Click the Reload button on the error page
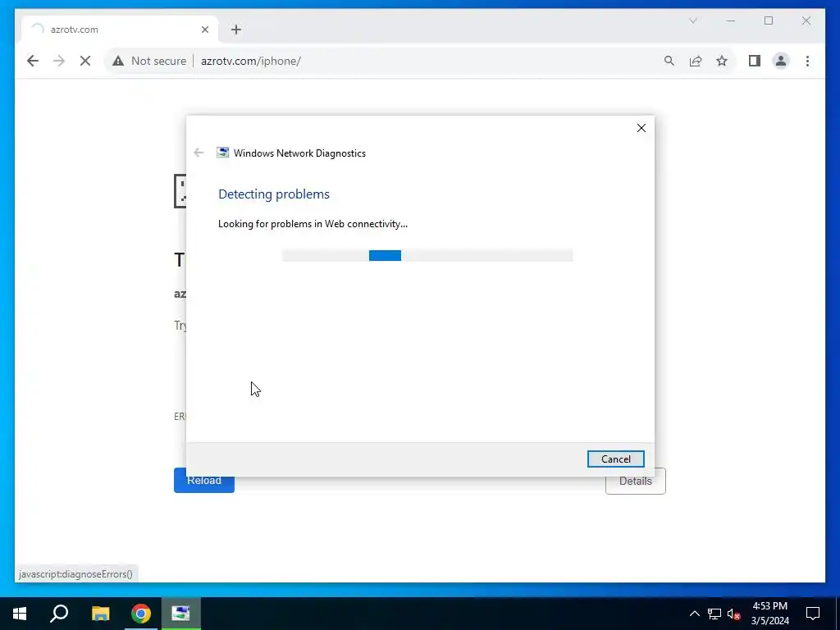840x630 pixels. pos(204,481)
